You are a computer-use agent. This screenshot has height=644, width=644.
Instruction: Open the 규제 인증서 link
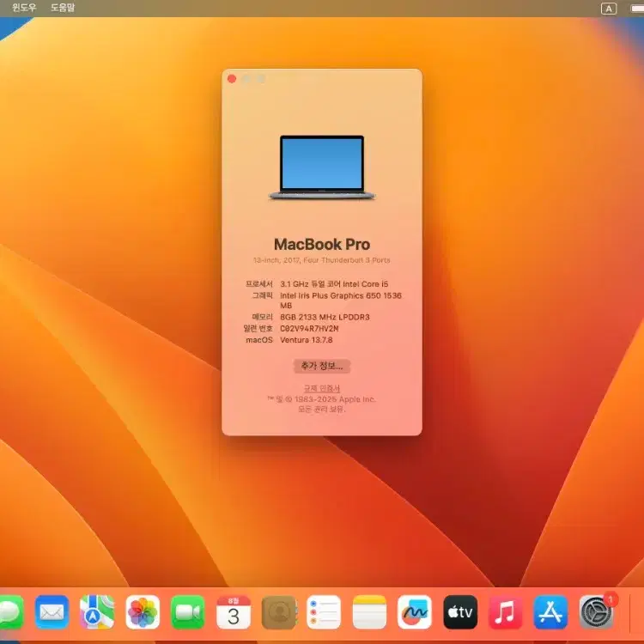322,388
